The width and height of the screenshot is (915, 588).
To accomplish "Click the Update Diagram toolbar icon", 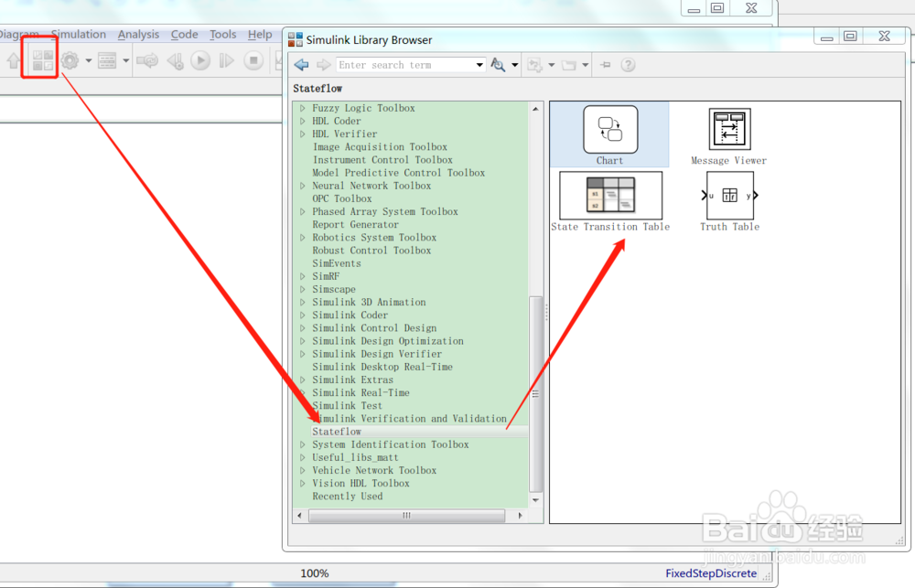I will [147, 60].
